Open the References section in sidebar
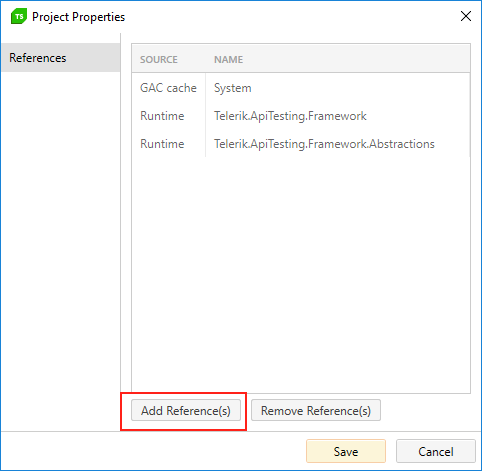Image resolution: width=482 pixels, height=471 pixels. tap(61, 58)
